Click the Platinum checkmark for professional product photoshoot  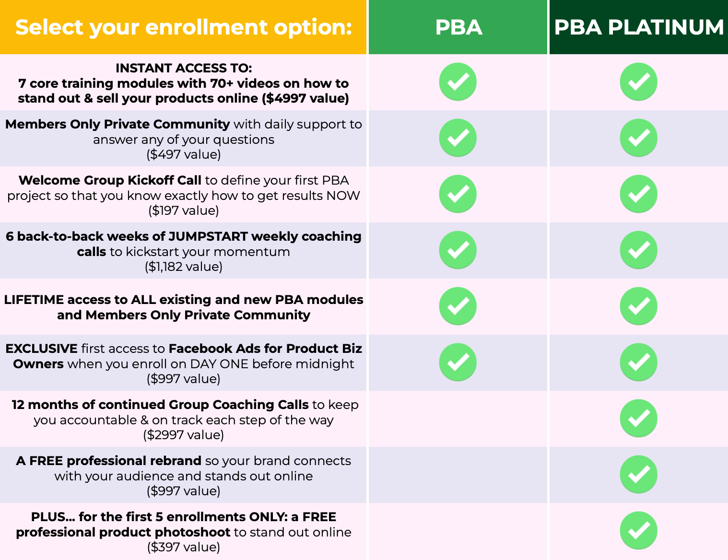(x=639, y=531)
